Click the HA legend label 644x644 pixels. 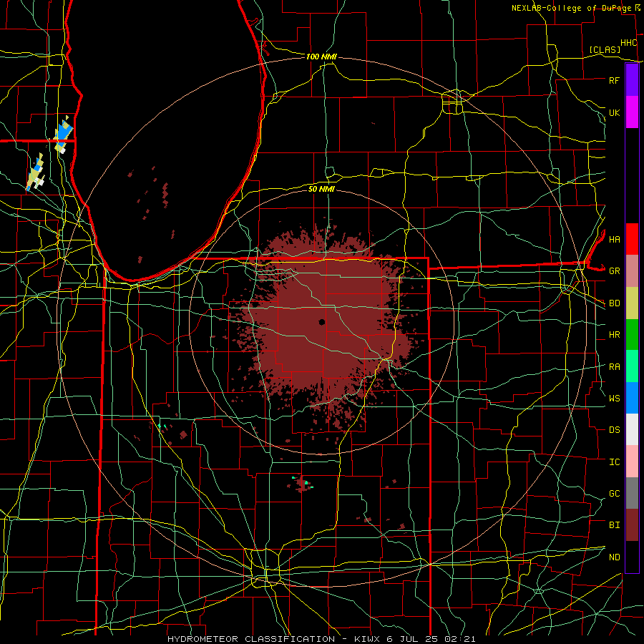point(614,239)
